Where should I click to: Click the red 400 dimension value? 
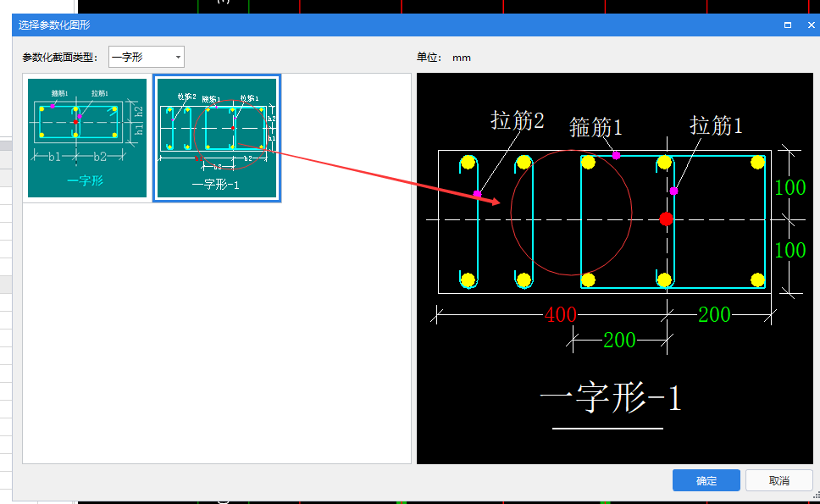tap(561, 315)
